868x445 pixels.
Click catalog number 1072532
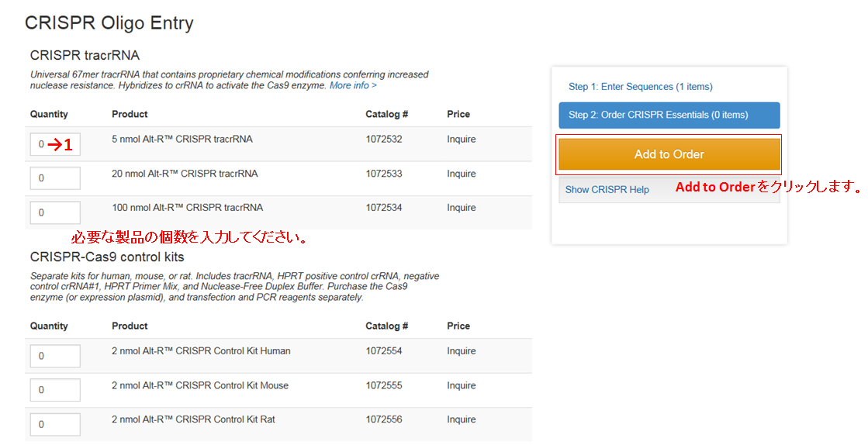pyautogui.click(x=384, y=139)
